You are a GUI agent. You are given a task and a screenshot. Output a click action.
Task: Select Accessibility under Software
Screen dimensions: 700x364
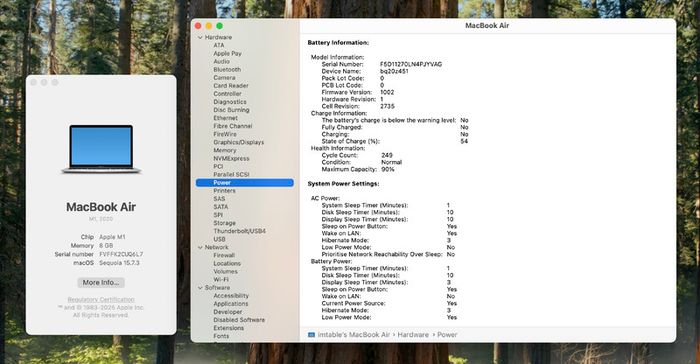(231, 296)
